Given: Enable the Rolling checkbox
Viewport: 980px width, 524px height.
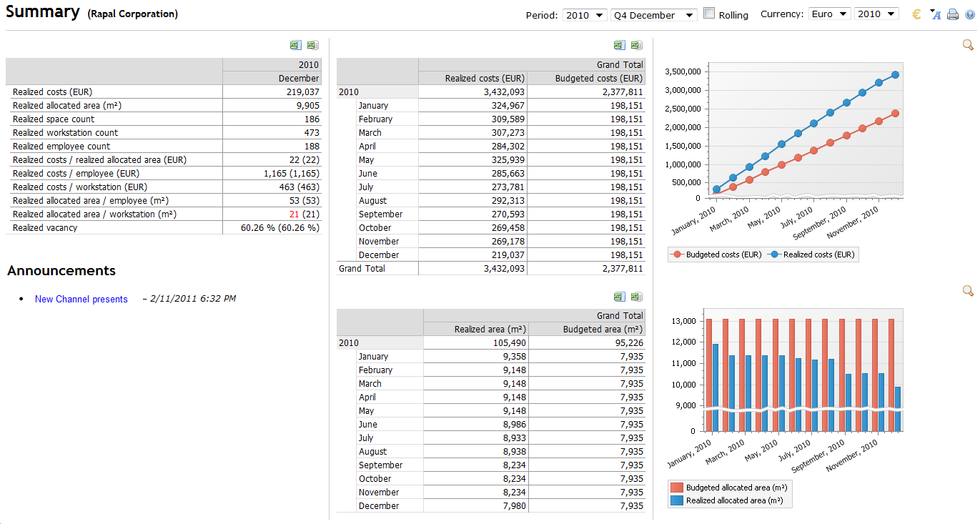Looking at the screenshot, I should [x=709, y=14].
